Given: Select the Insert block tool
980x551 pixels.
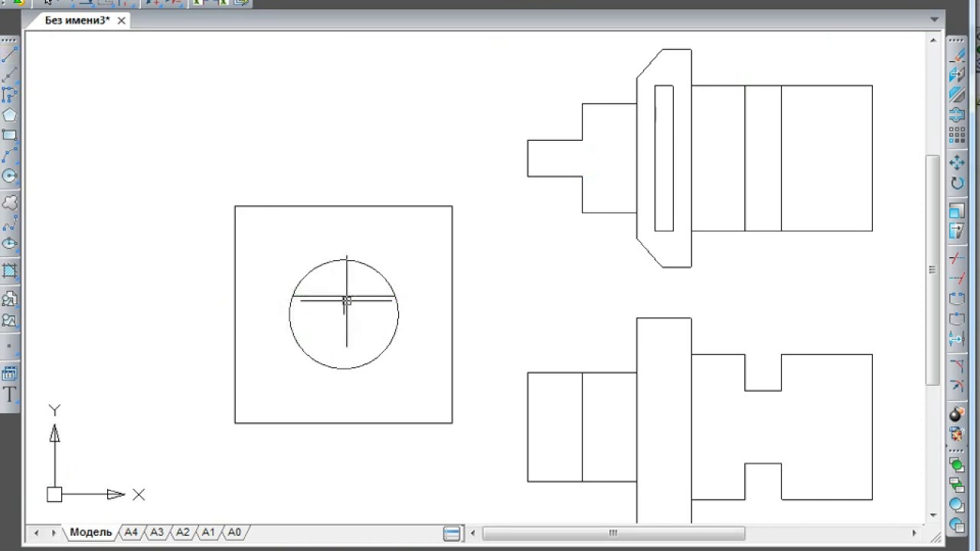Looking at the screenshot, I should pos(9,299).
